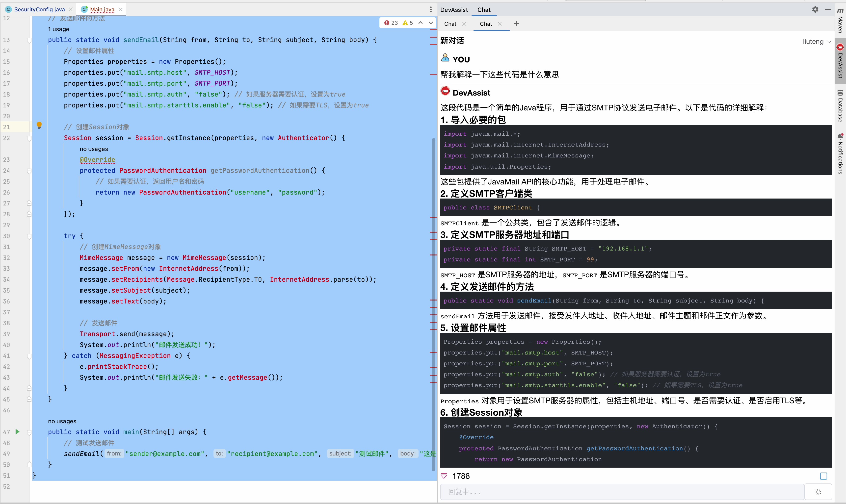Close the SecurityConfig.java tab
The width and height of the screenshot is (846, 504).
[x=71, y=9]
